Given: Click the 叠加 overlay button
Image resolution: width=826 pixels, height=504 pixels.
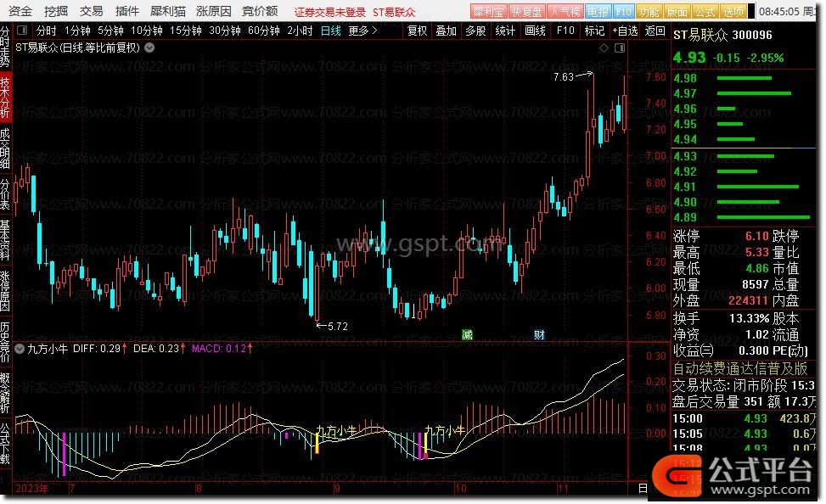Looking at the screenshot, I should click(x=447, y=31).
